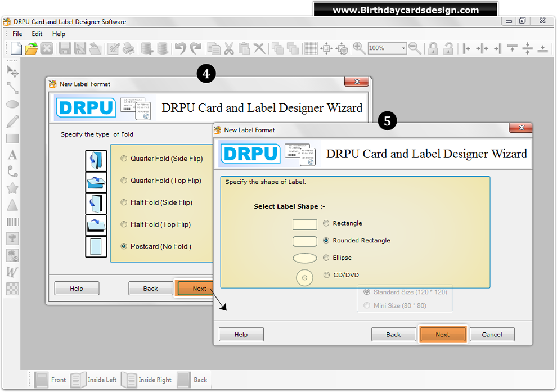The height and width of the screenshot is (392, 557).
Task: Close the shape New Label Format dialog
Action: [x=521, y=128]
